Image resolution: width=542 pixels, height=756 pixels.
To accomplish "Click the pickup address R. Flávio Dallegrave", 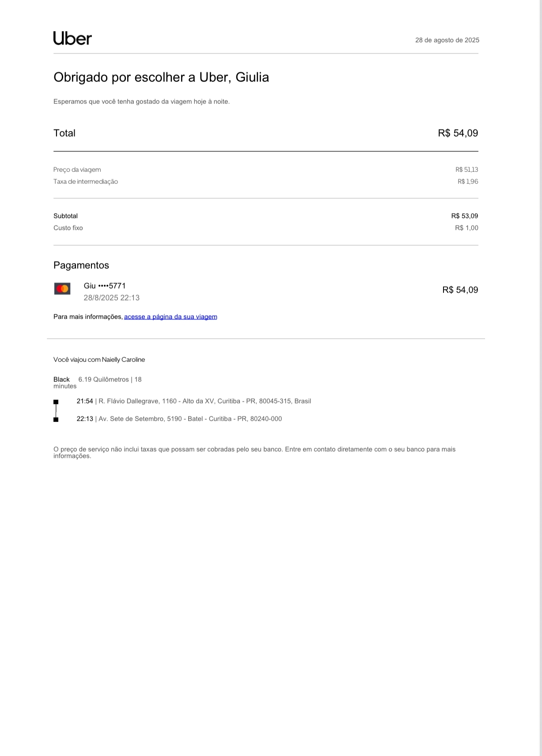I will click(205, 401).
